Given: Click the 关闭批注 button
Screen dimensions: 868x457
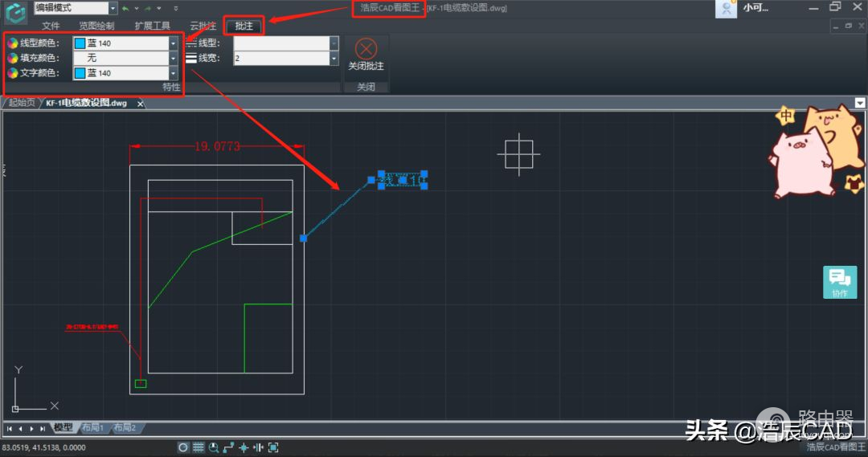Looking at the screenshot, I should 366,55.
